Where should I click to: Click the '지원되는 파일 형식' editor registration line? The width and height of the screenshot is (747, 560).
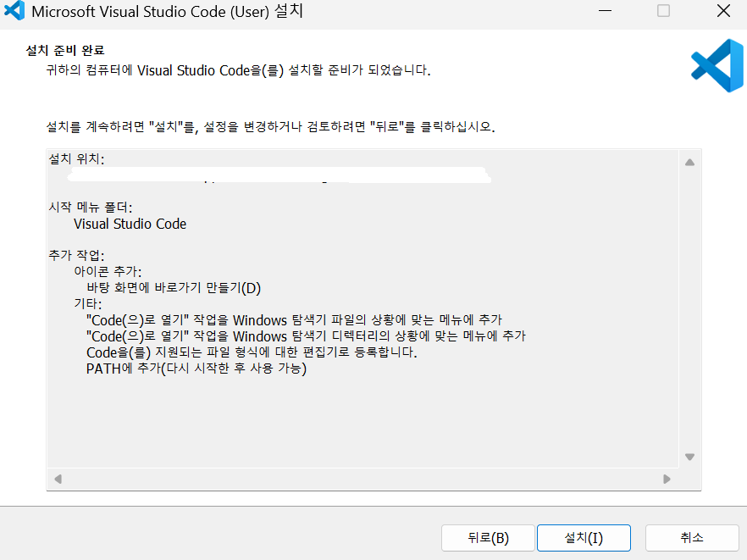(252, 352)
